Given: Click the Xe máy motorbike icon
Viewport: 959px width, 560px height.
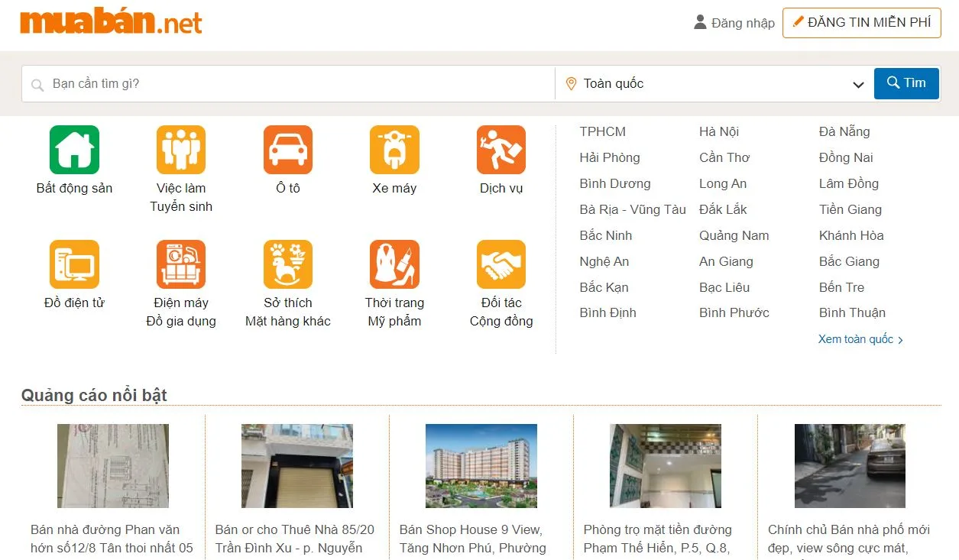Looking at the screenshot, I should point(394,149).
